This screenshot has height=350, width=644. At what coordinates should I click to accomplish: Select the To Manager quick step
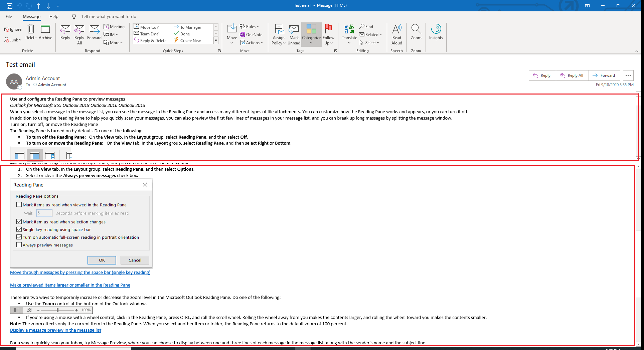pyautogui.click(x=187, y=27)
